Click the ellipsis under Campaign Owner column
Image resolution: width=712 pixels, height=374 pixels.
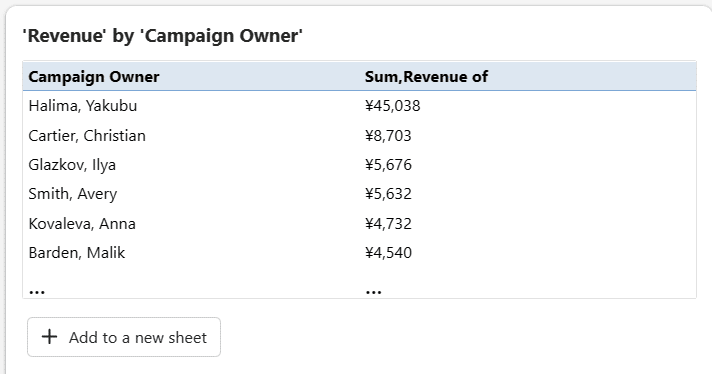click(37, 292)
